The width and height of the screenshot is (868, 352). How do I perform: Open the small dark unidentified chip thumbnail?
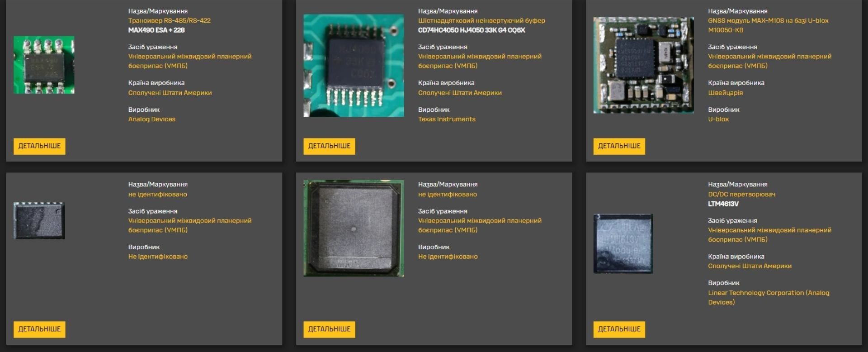point(39,221)
